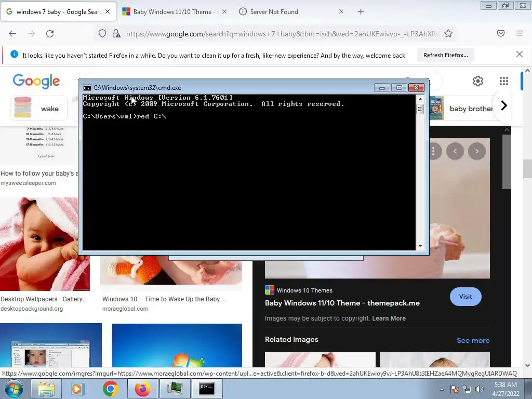Click the Visit button for themepack.me
This screenshot has height=399, width=532.
[465, 297]
